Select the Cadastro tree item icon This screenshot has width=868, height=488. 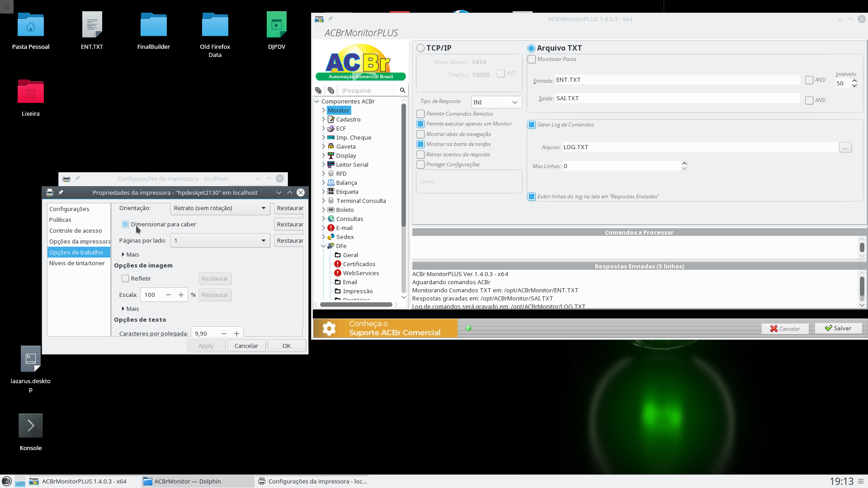point(331,119)
